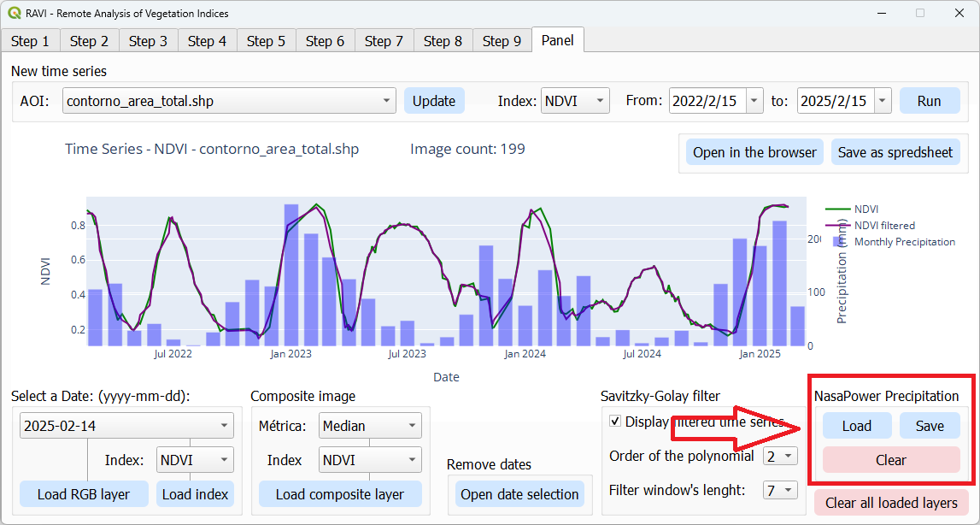This screenshot has height=525, width=980.
Task: Toggle NDVI filtered legend entry
Action: coord(883,225)
